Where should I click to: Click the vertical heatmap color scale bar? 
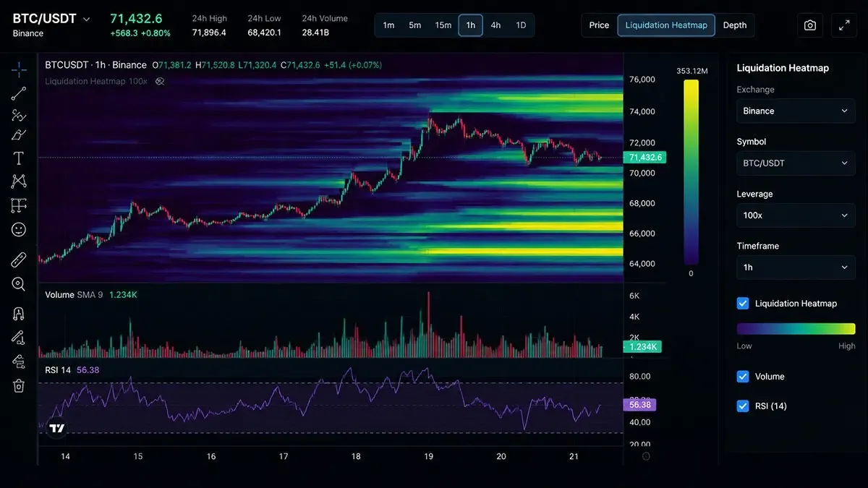pyautogui.click(x=692, y=172)
